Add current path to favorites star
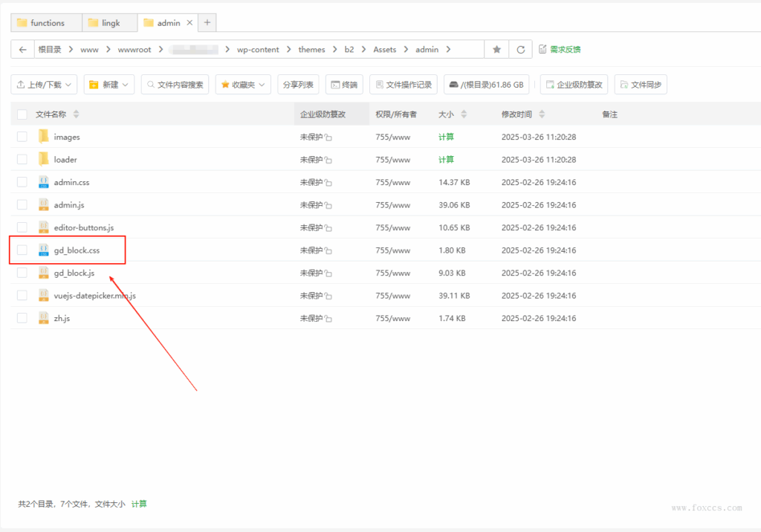 [496, 50]
